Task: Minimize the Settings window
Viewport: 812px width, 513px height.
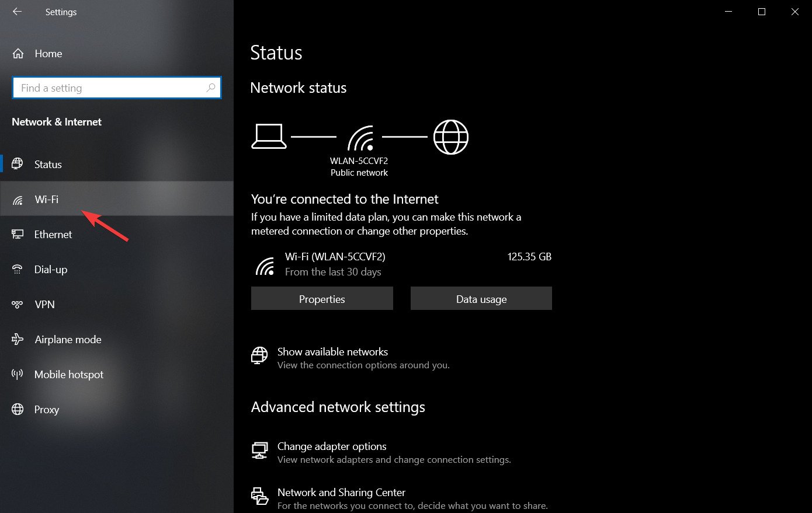Action: 728,12
